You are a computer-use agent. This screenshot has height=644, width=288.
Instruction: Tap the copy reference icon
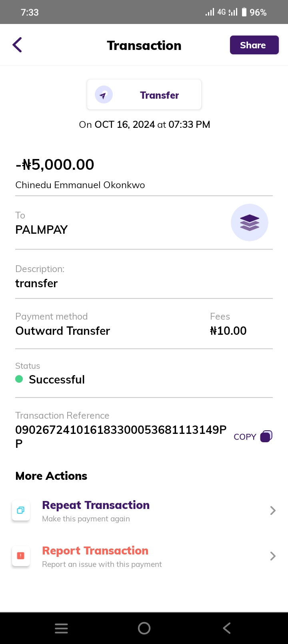[266, 436]
